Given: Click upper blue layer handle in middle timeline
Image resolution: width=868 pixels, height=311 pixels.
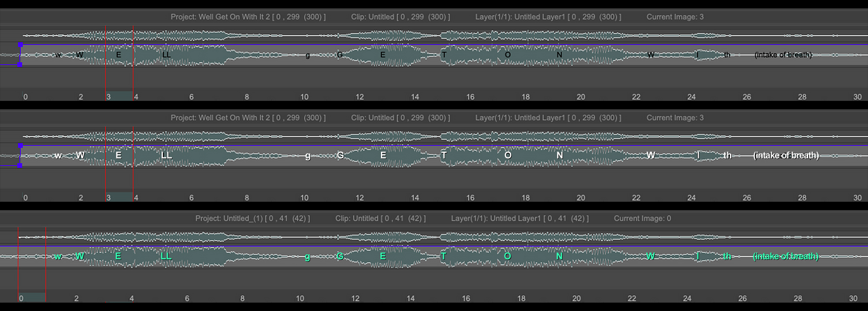Looking at the screenshot, I should [20, 146].
